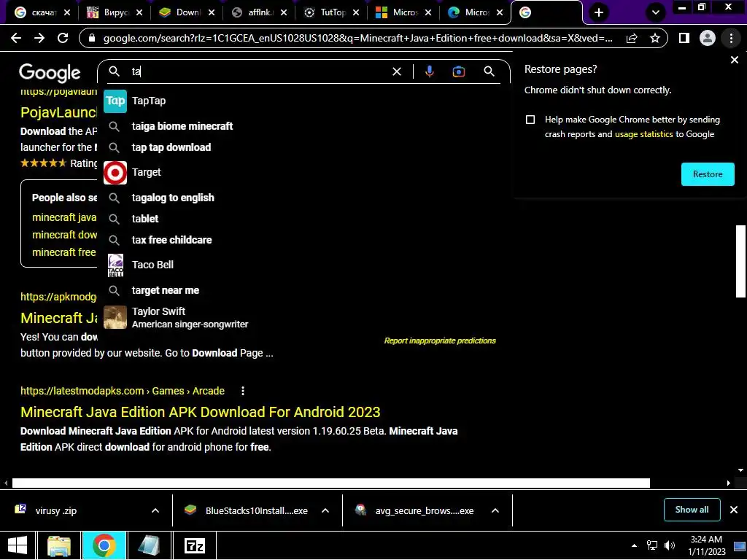Open the virusy .zip downloaded file
Image resolution: width=747 pixels, height=560 pixels.
(55, 510)
